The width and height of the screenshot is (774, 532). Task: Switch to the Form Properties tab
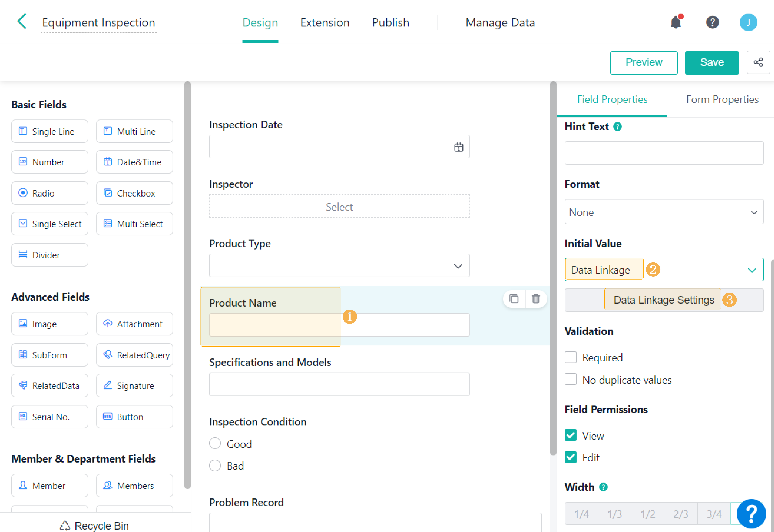coord(722,99)
